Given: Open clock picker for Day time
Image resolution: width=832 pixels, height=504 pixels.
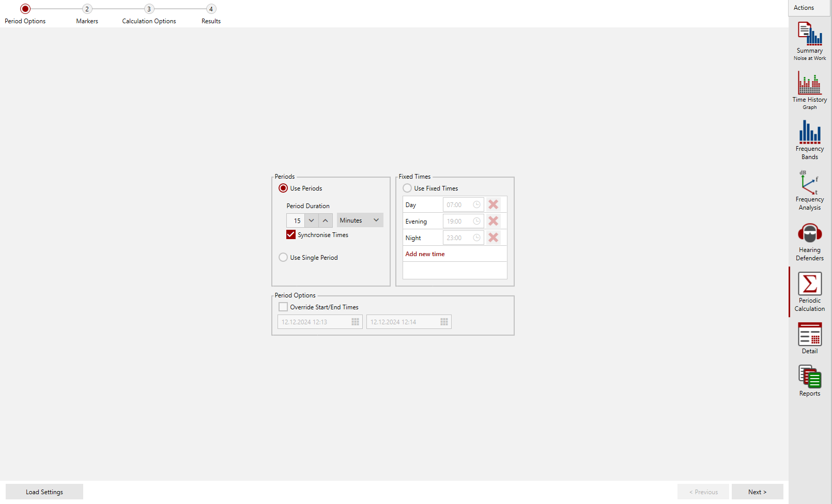Looking at the screenshot, I should point(476,204).
